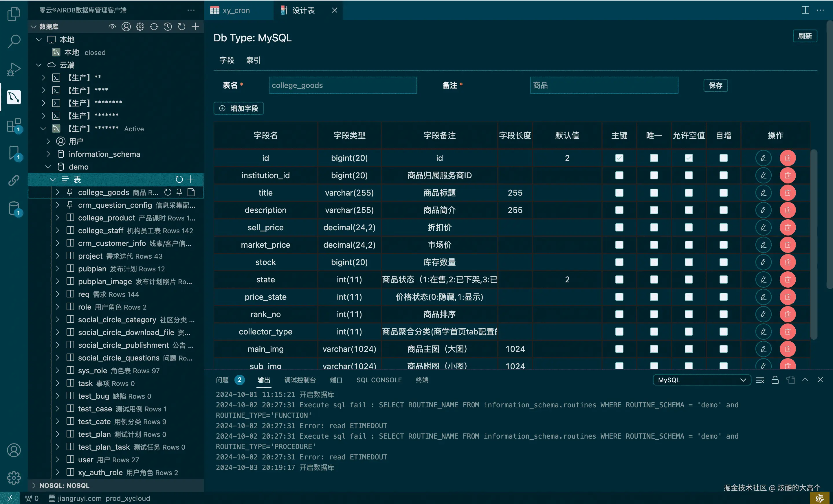This screenshot has width=833, height=504.
Task: Collapse the demo database node
Action: coord(48,166)
